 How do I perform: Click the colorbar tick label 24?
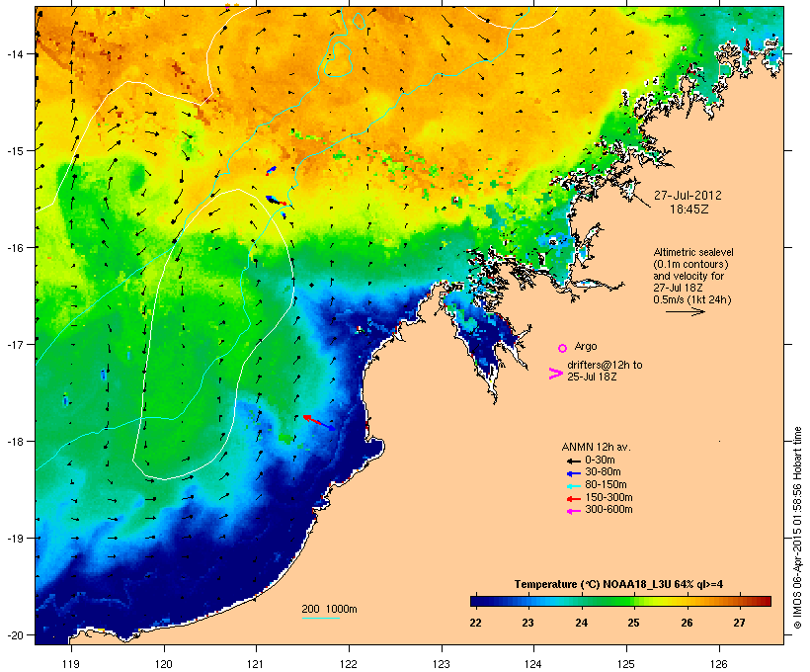click(581, 623)
